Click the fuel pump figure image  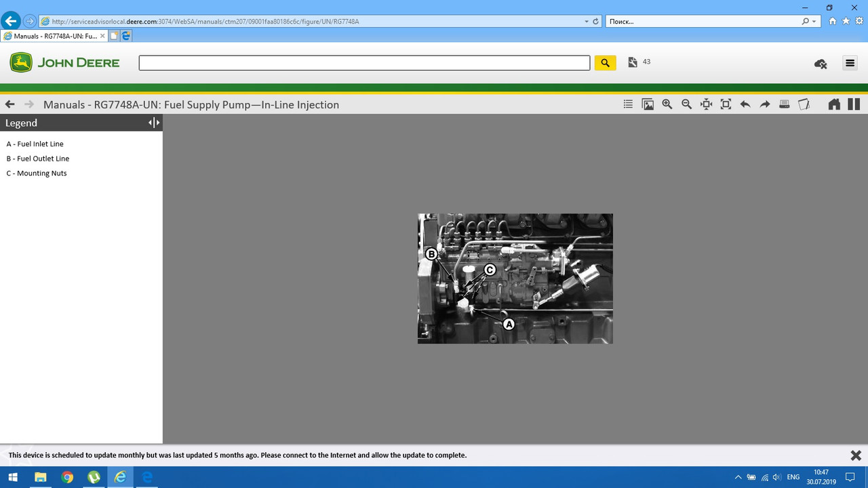click(515, 279)
